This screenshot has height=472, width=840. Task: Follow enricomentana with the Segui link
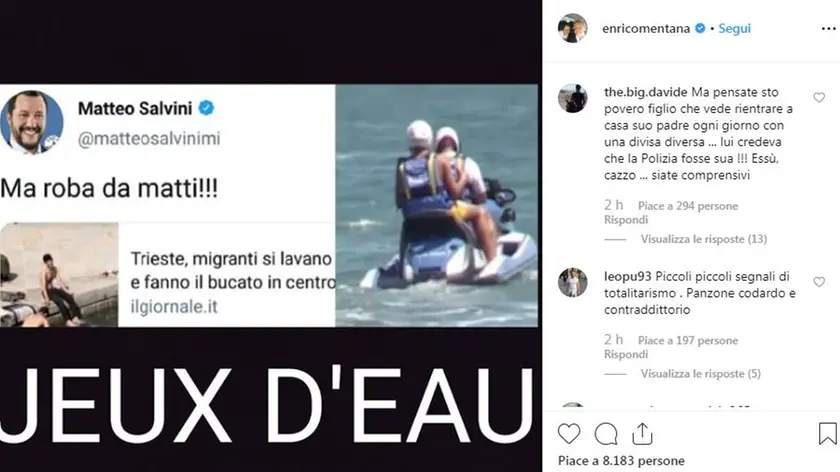(x=734, y=28)
